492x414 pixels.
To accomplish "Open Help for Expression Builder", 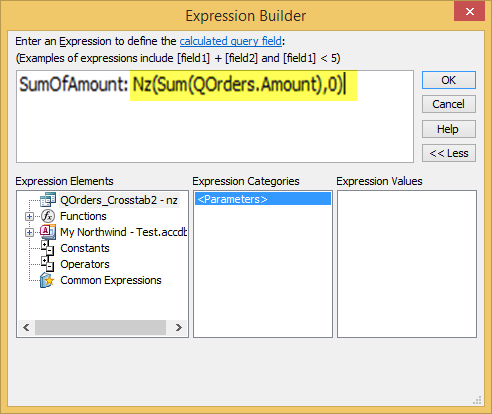I will pos(449,129).
